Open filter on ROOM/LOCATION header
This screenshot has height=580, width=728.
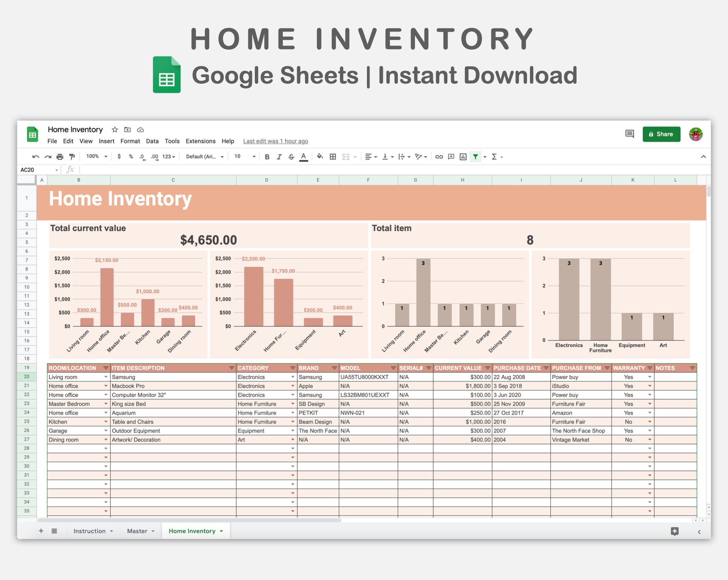[106, 368]
